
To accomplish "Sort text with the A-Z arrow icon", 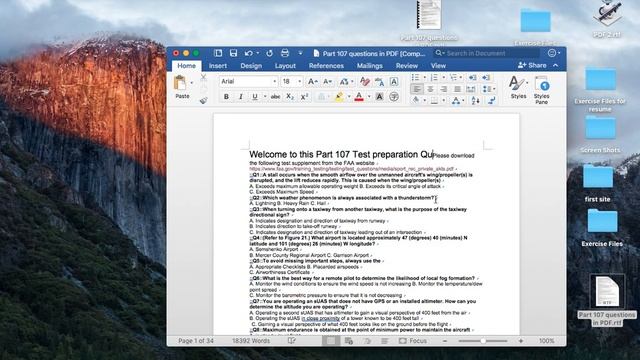I will coord(476,100).
